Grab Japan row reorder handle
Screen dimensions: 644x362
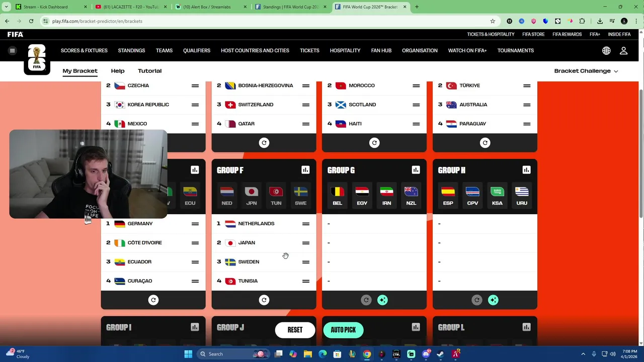coord(305,243)
